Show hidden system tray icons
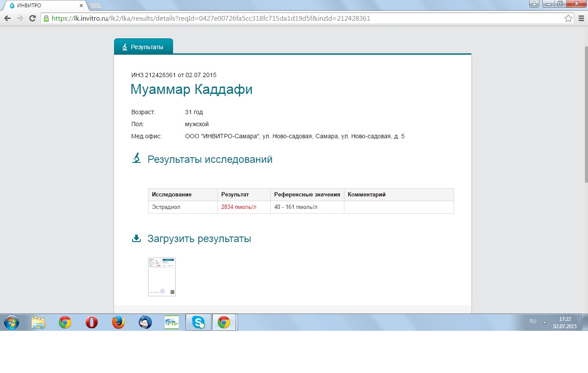This screenshot has width=588, height=373. point(545,322)
